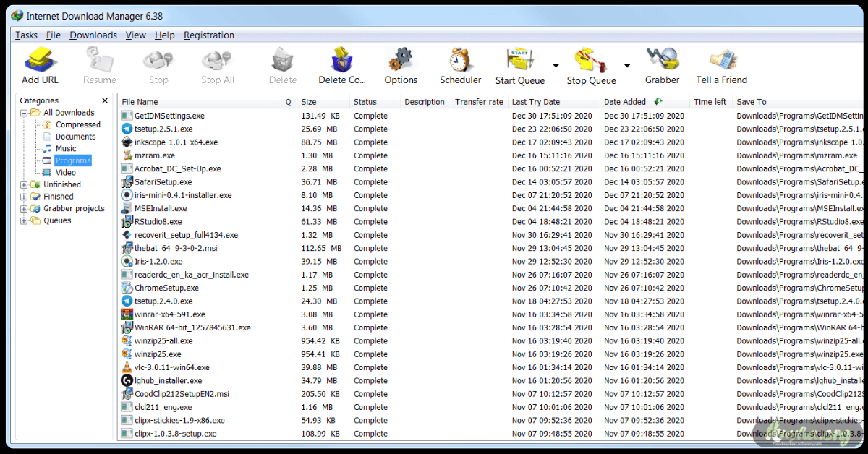
Task: Select the SafariSetup.exe icon
Action: 127,182
